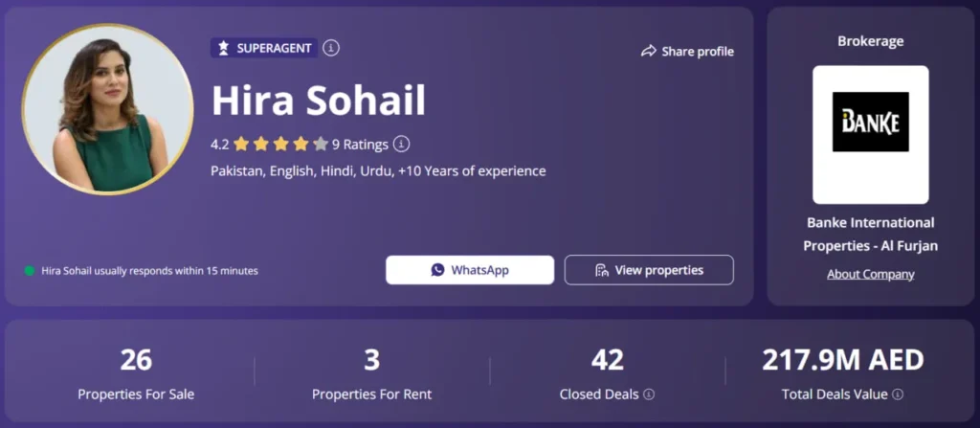
Task: Click the info icon next to 9 Ratings
Action: pyautogui.click(x=402, y=145)
